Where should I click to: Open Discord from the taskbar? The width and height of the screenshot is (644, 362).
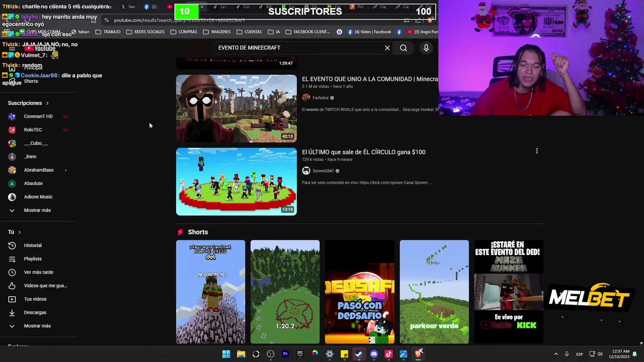pyautogui.click(x=374, y=354)
